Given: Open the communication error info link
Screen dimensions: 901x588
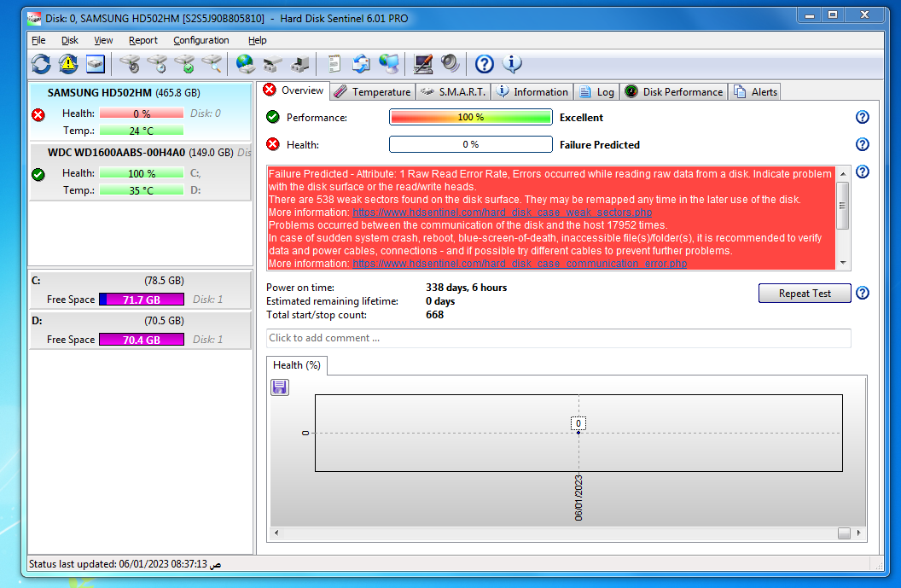Looking at the screenshot, I should point(520,263).
